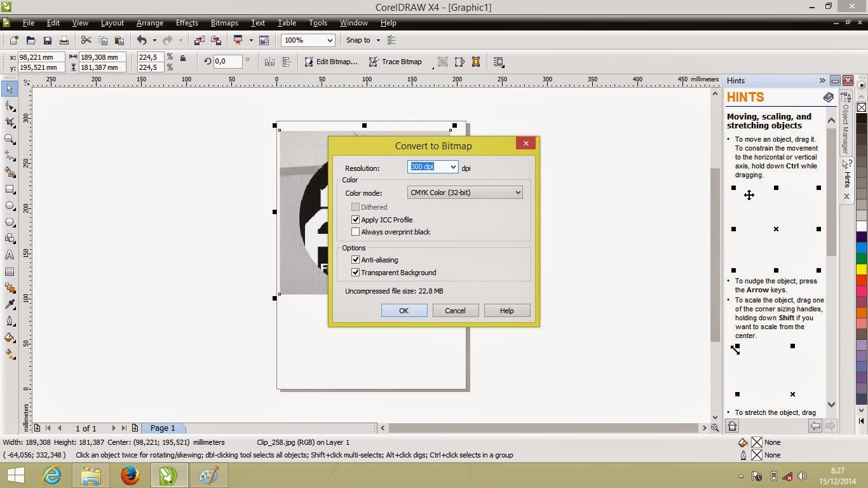Uncheck Transparent Background option

pyautogui.click(x=356, y=273)
